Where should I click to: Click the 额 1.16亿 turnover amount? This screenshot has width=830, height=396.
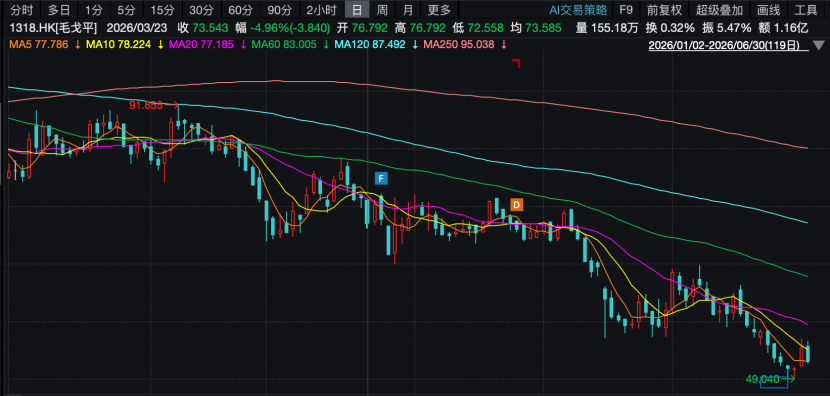click(783, 28)
